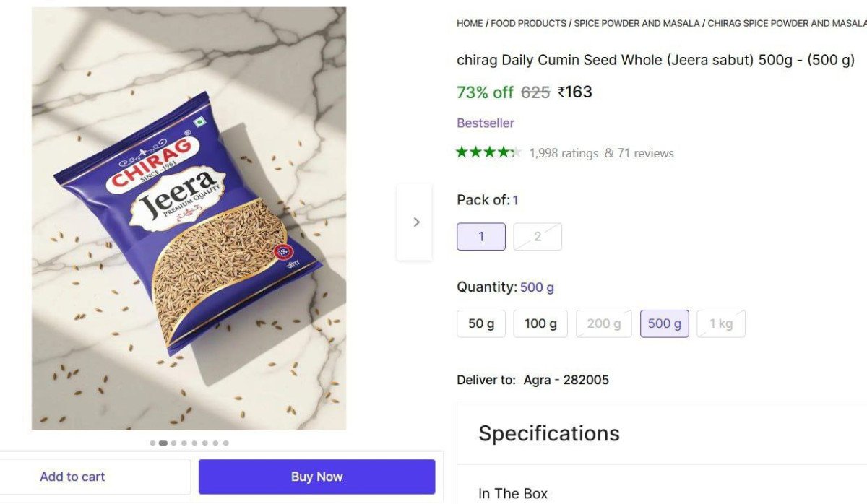Go to HOME breadcrumb link
Image resolution: width=867 pixels, height=504 pixels.
pos(470,23)
